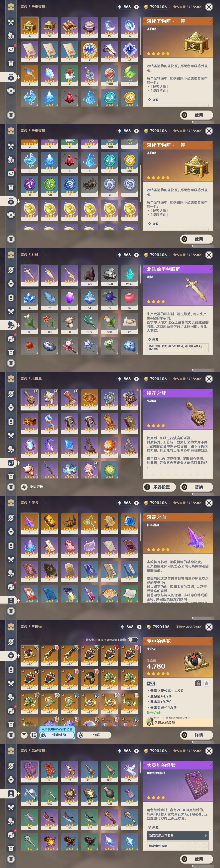This screenshot has width=220, height=868.
Task: Toggle the star favorite mark on 梦中的铁花
Action: coord(207,683)
